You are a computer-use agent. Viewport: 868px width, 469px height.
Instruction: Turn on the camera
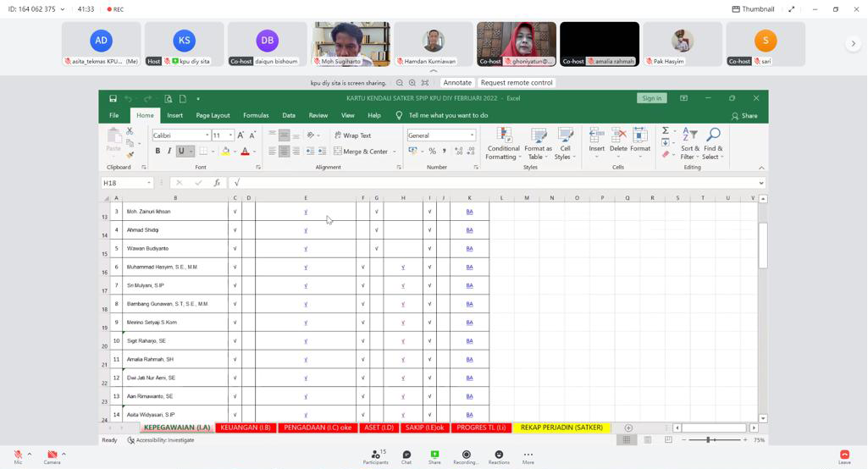coord(52,455)
